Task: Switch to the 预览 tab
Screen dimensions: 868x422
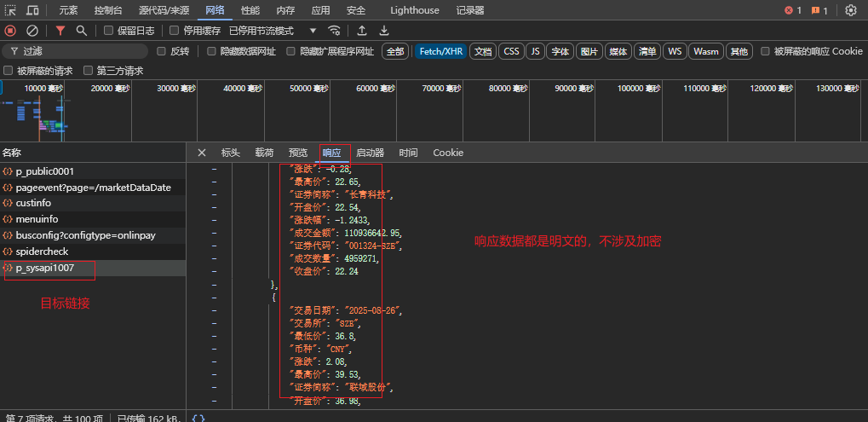Action: tap(298, 153)
